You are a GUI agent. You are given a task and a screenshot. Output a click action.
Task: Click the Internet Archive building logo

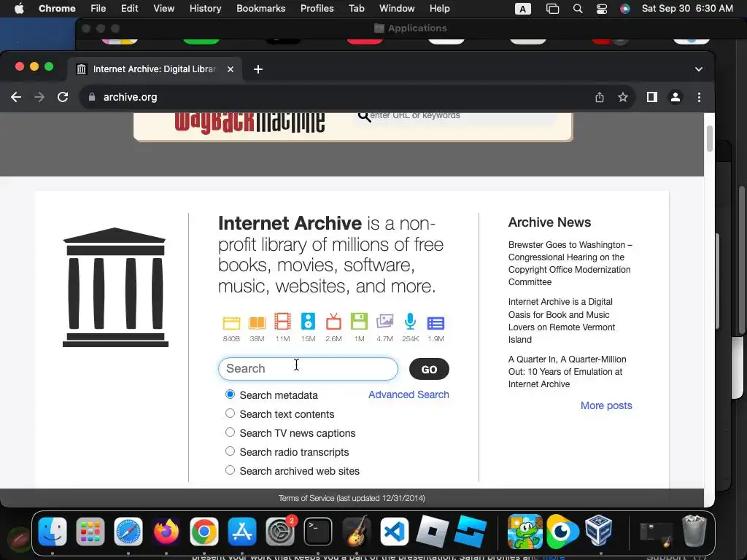click(x=115, y=287)
